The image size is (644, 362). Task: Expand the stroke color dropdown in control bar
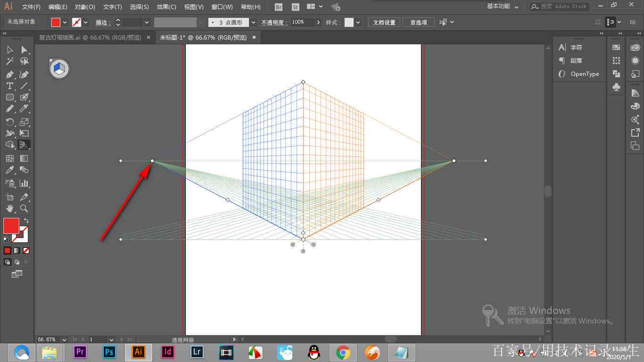(x=85, y=22)
